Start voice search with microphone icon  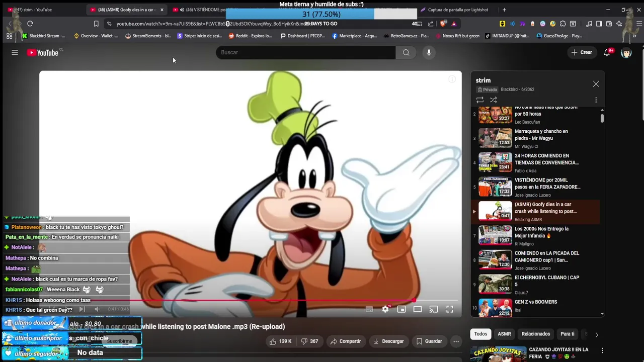(429, 52)
